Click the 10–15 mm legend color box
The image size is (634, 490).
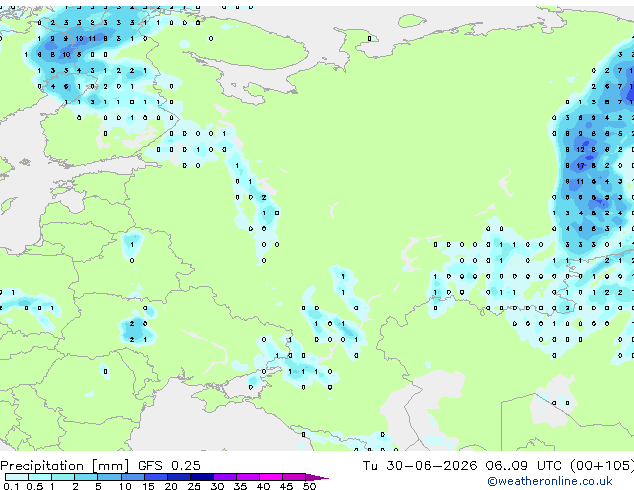point(133,477)
